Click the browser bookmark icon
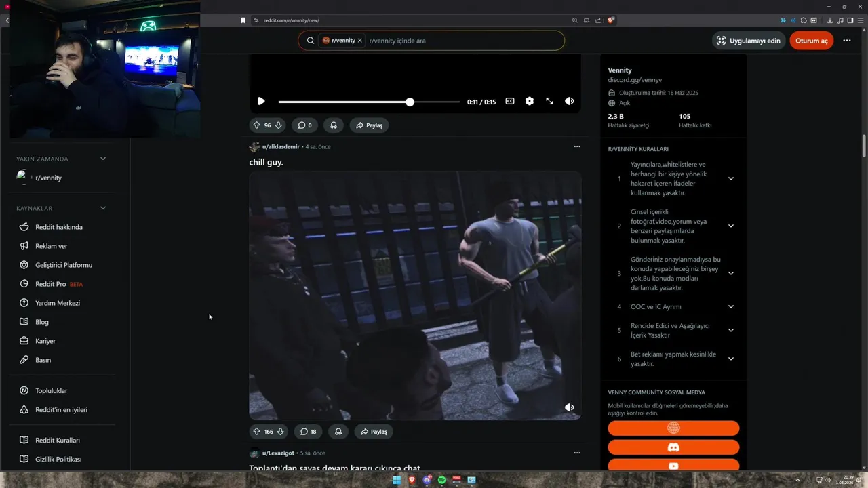The image size is (868, 488). click(243, 20)
